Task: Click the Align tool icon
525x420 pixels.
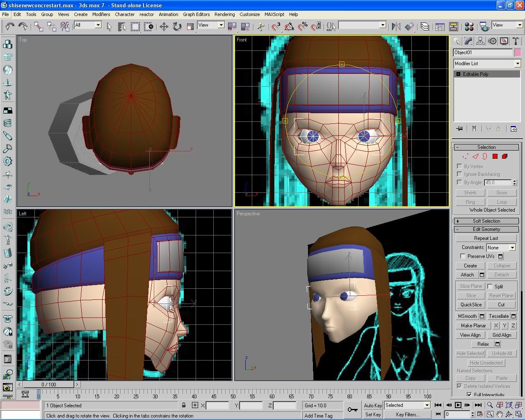Action: coord(409,27)
